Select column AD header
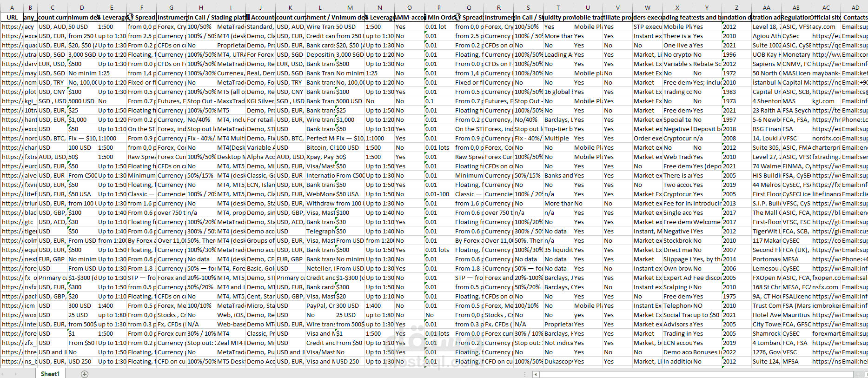The width and height of the screenshot is (868, 378). 855,7
